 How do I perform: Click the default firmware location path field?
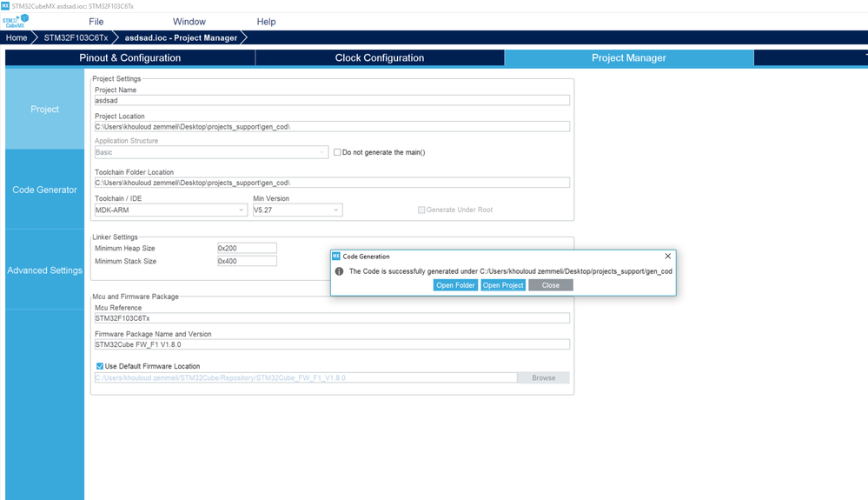tap(306, 377)
